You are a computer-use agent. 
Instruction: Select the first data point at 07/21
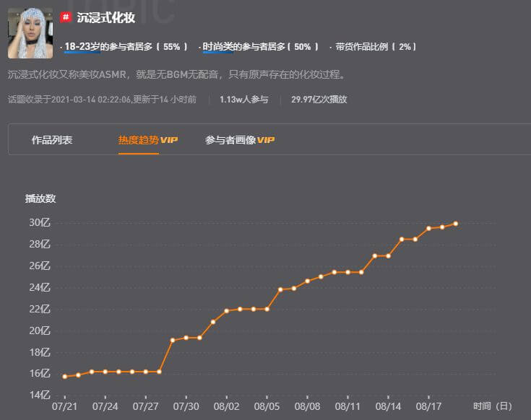65,376
